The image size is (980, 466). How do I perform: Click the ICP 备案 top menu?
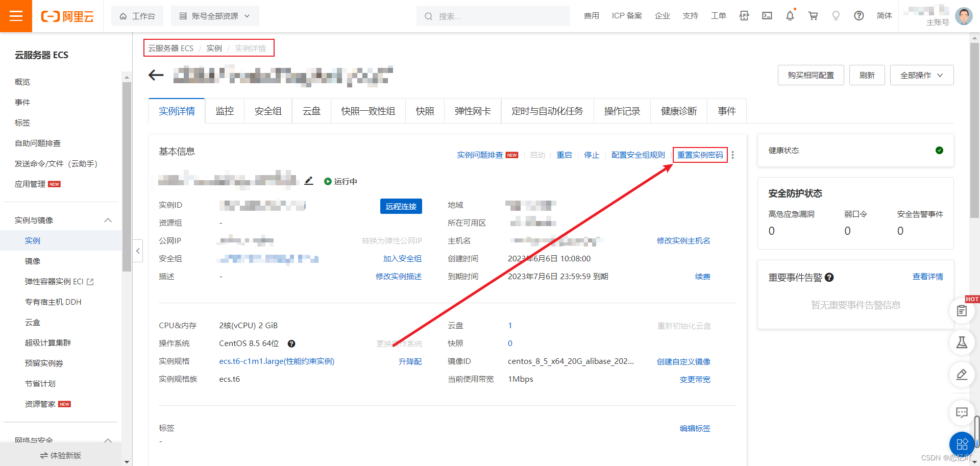coord(627,16)
